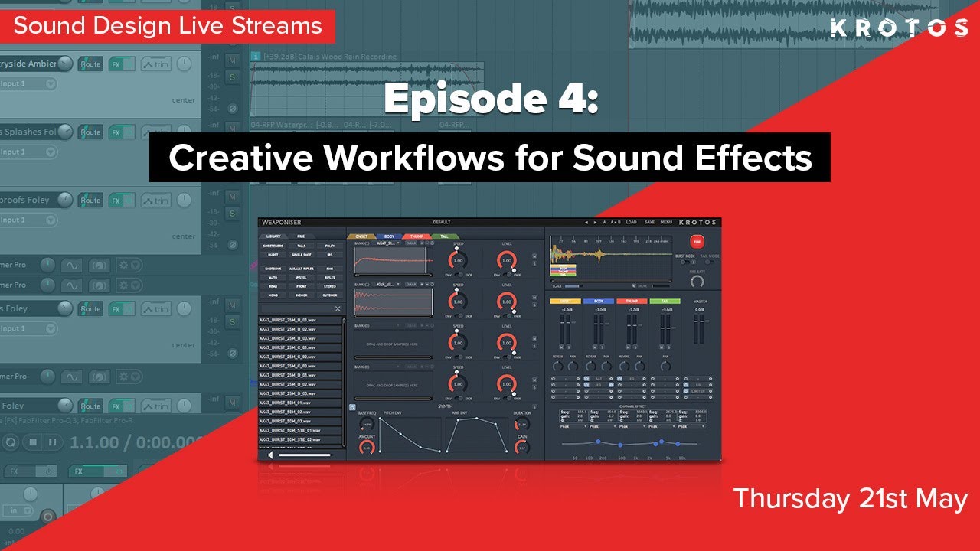Viewport: 980px width, 551px height.
Task: Click the FIRE RATE knob
Action: pos(697,281)
